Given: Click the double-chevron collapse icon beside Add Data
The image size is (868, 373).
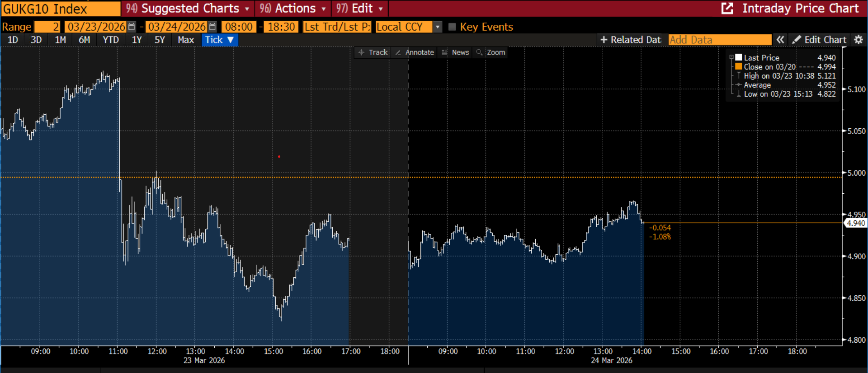Looking at the screenshot, I should point(780,40).
